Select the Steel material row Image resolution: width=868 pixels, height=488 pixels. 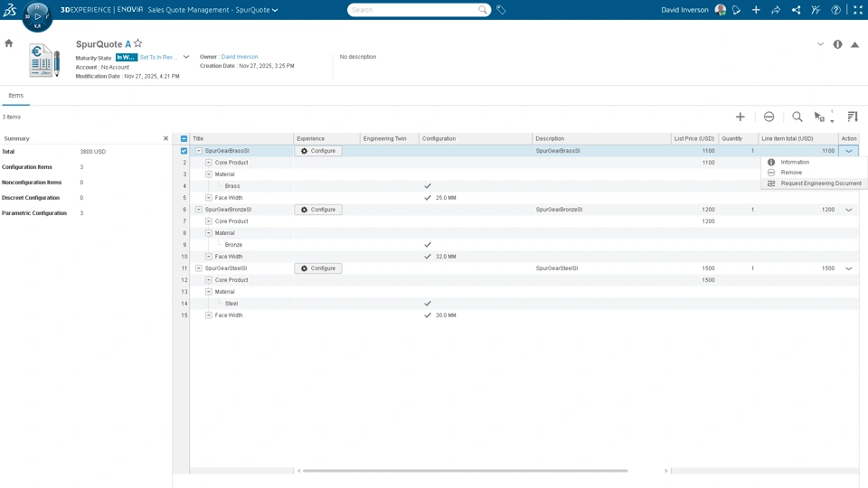click(231, 304)
